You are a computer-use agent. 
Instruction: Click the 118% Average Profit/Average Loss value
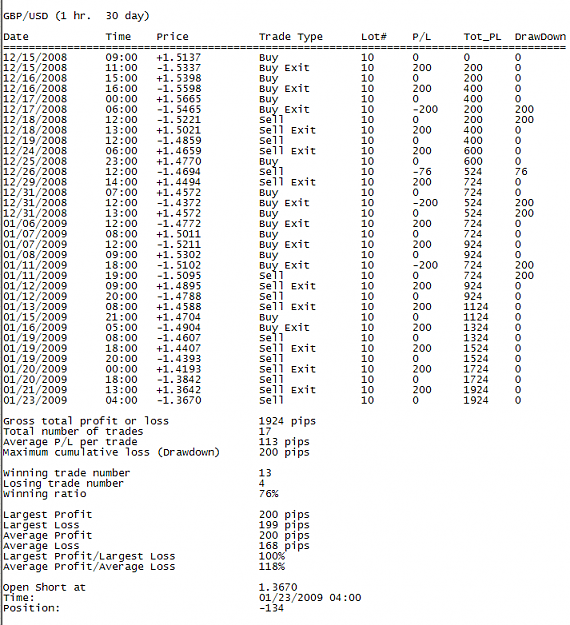(x=272, y=566)
